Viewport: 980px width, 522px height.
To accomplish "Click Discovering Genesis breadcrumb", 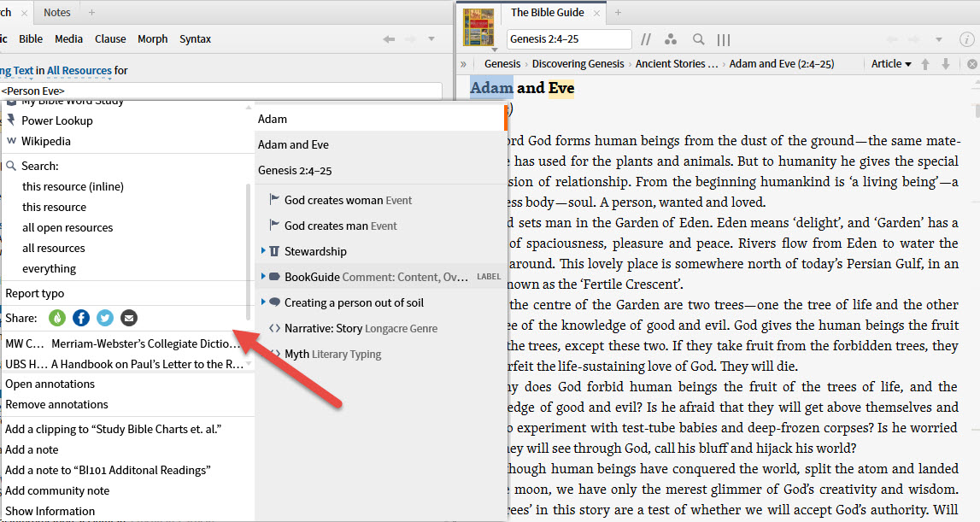I will (x=578, y=64).
